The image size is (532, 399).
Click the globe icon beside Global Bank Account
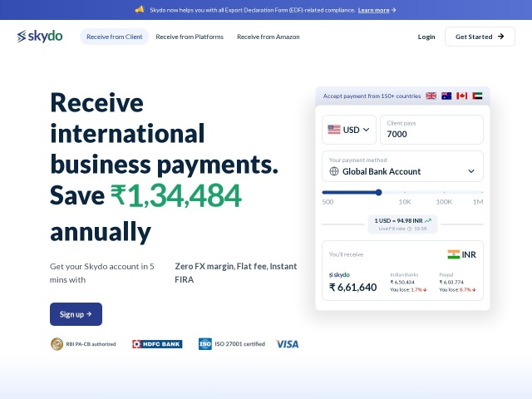coord(334,171)
